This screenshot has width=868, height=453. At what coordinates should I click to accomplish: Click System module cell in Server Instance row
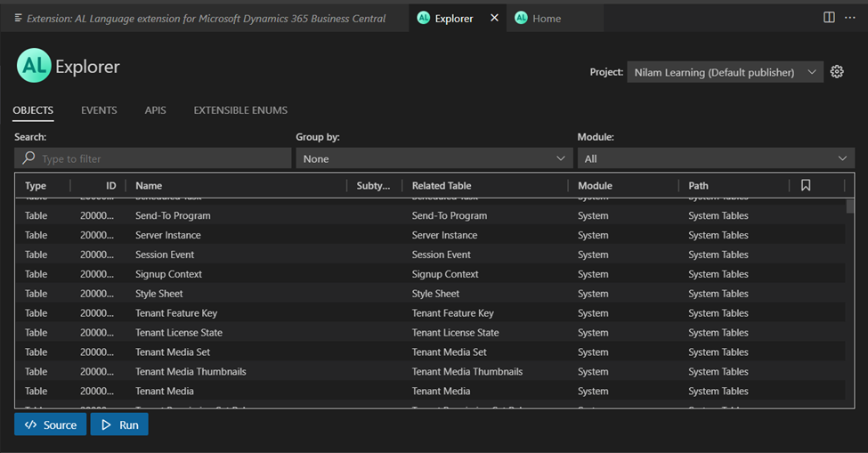[x=593, y=235]
